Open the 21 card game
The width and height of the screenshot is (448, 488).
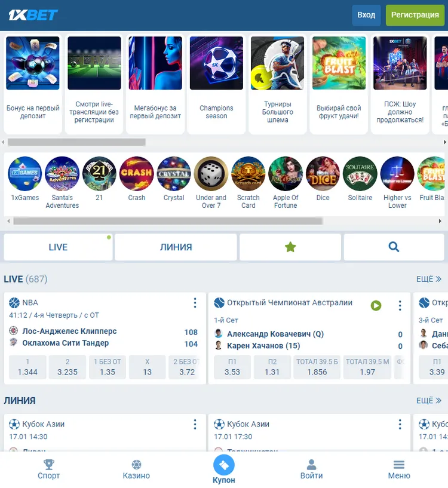click(x=99, y=174)
